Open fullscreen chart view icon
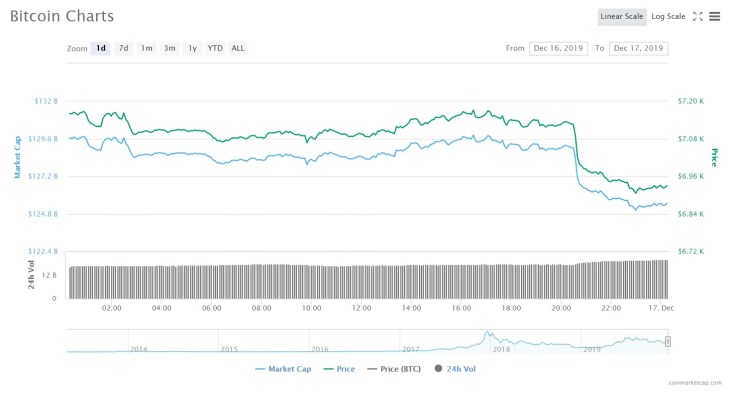This screenshot has width=738, height=400. pos(698,16)
